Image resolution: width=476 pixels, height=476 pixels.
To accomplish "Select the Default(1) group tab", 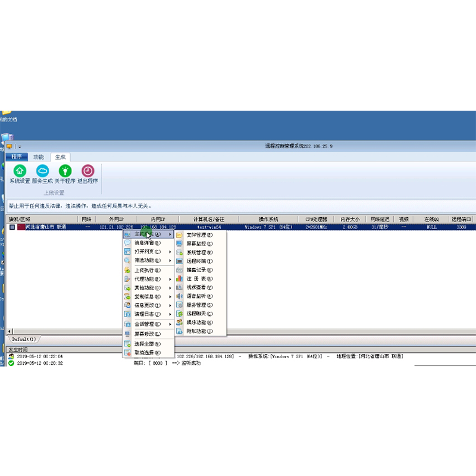I will pyautogui.click(x=24, y=339).
